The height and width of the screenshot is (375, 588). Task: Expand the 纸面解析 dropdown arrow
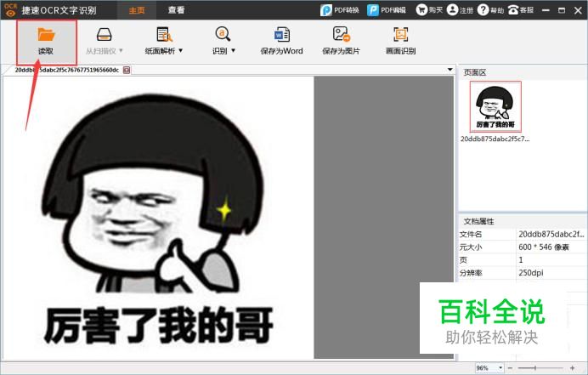click(181, 50)
